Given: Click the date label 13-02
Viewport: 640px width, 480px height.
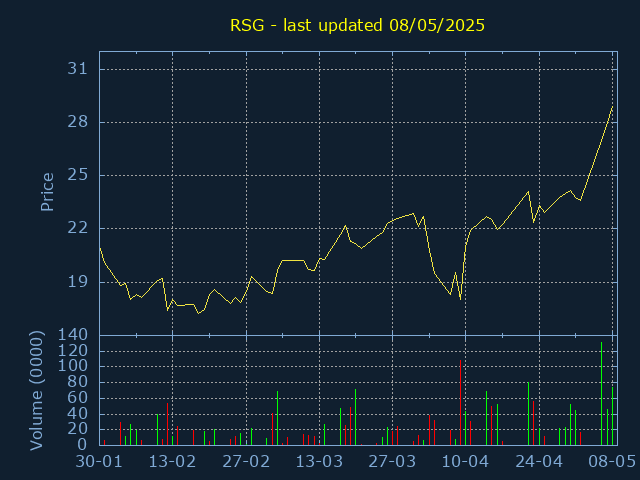Looking at the screenshot, I should pos(172,462).
